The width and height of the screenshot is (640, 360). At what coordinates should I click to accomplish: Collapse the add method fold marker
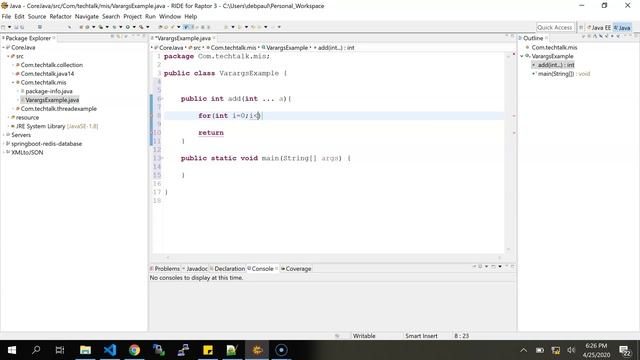tap(162, 99)
